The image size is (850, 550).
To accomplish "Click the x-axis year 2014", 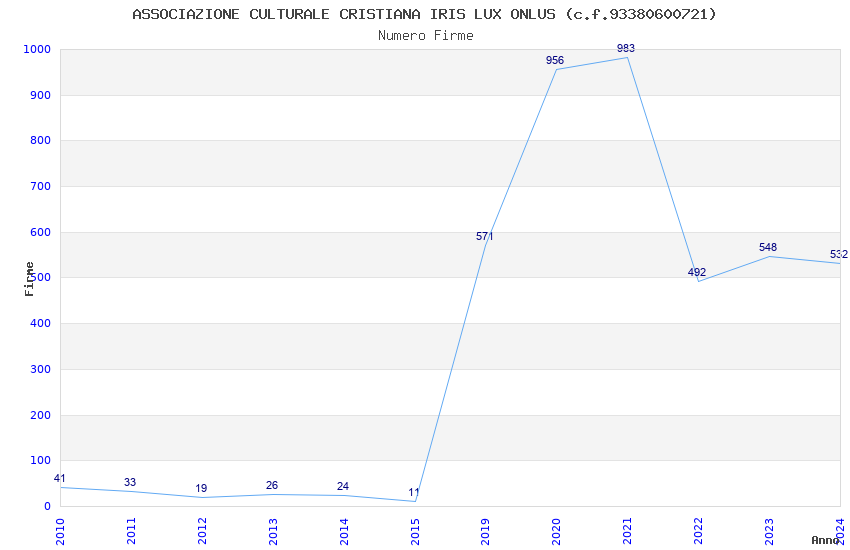I will tap(344, 532).
